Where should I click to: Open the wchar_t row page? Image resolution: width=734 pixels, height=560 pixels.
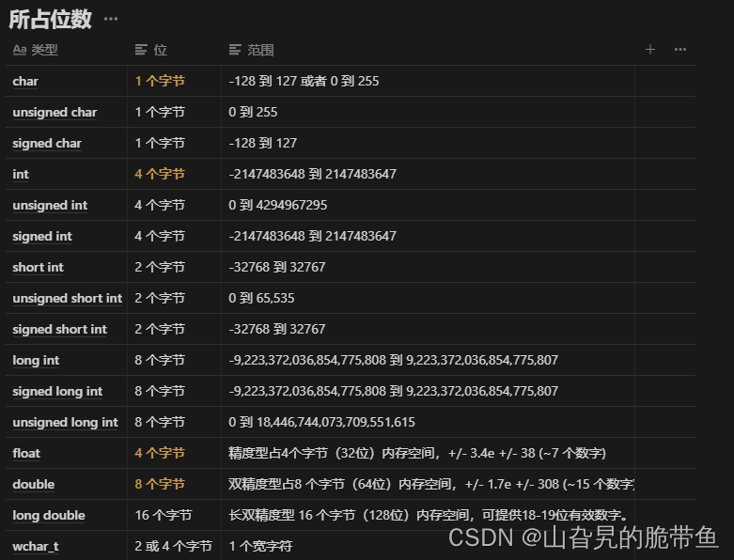tap(36, 547)
